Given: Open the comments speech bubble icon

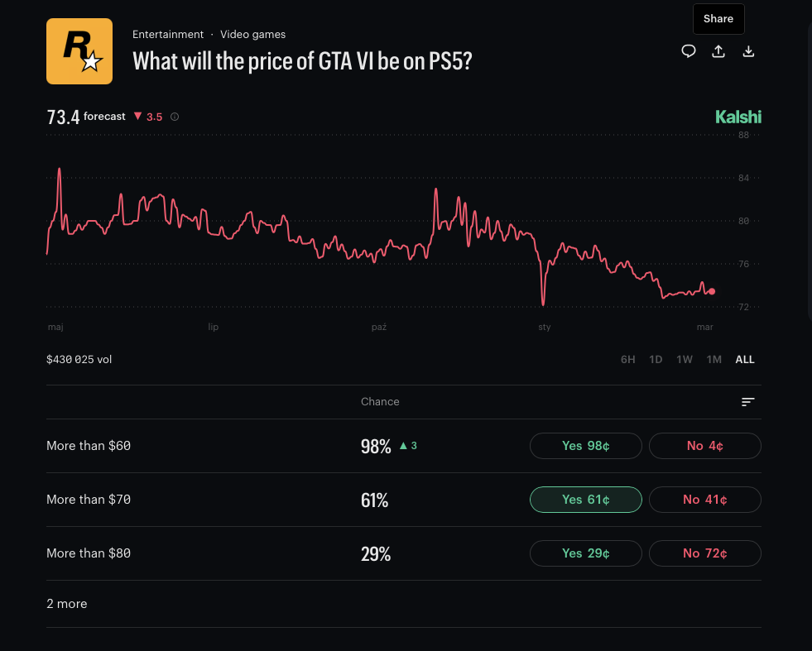Looking at the screenshot, I should click(688, 51).
